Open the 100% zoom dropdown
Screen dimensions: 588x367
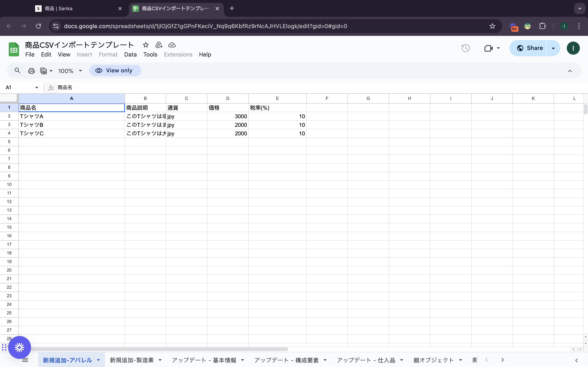(x=70, y=71)
